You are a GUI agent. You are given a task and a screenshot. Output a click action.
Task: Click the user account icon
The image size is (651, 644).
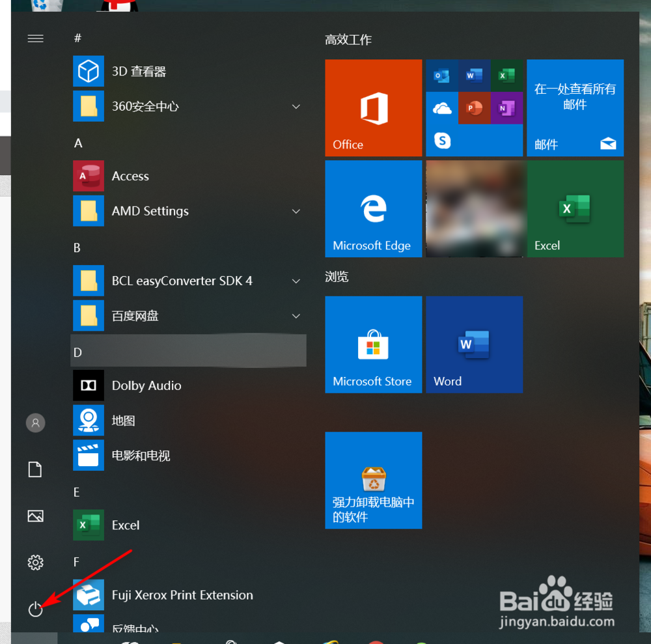35,423
